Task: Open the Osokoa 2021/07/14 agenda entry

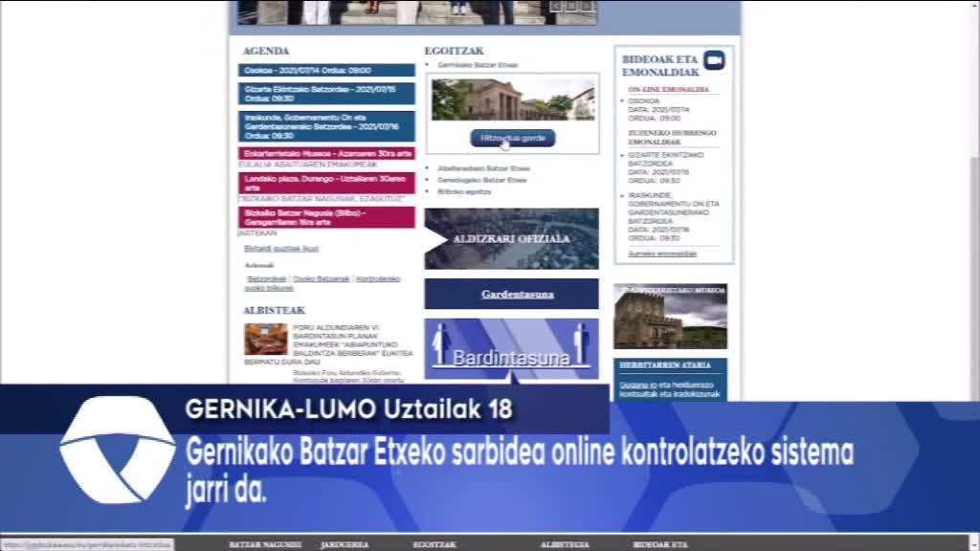Action: coord(326,71)
